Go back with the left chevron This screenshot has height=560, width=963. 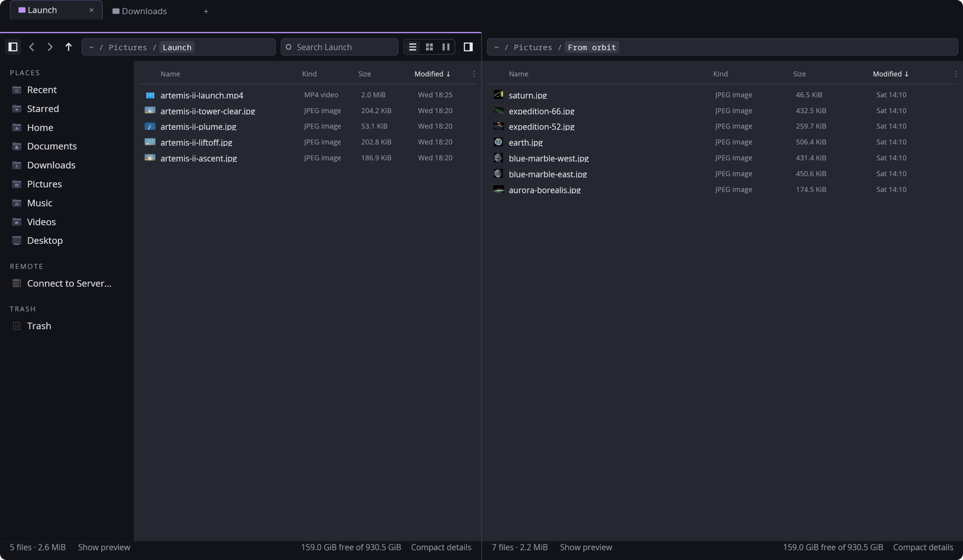(x=32, y=47)
